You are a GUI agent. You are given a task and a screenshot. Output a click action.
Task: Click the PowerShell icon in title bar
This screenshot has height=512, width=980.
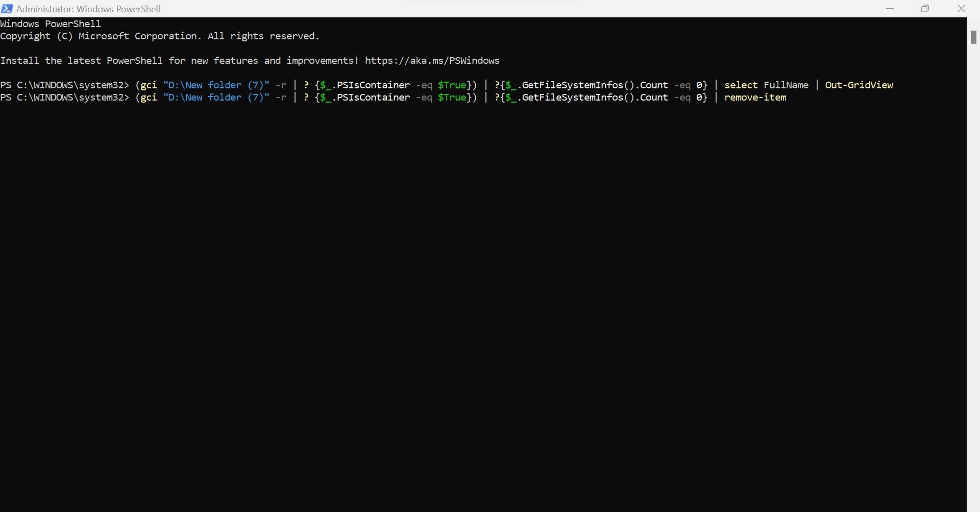click(x=7, y=9)
